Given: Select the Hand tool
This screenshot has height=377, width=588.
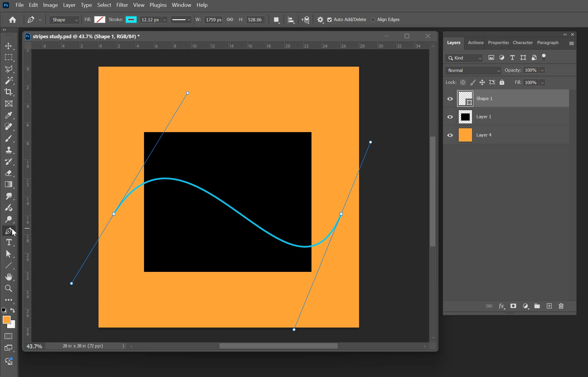Looking at the screenshot, I should 9,277.
